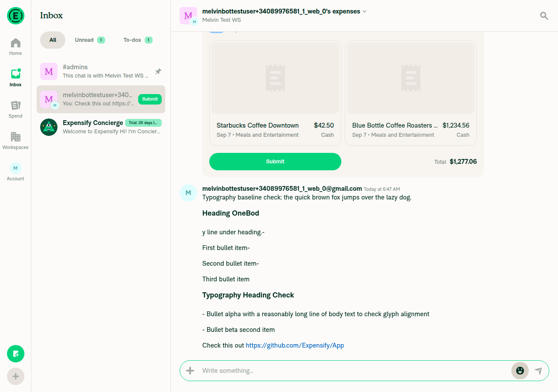Click the small Submit button in inbox list
The height and width of the screenshot is (392, 558).
click(x=150, y=99)
